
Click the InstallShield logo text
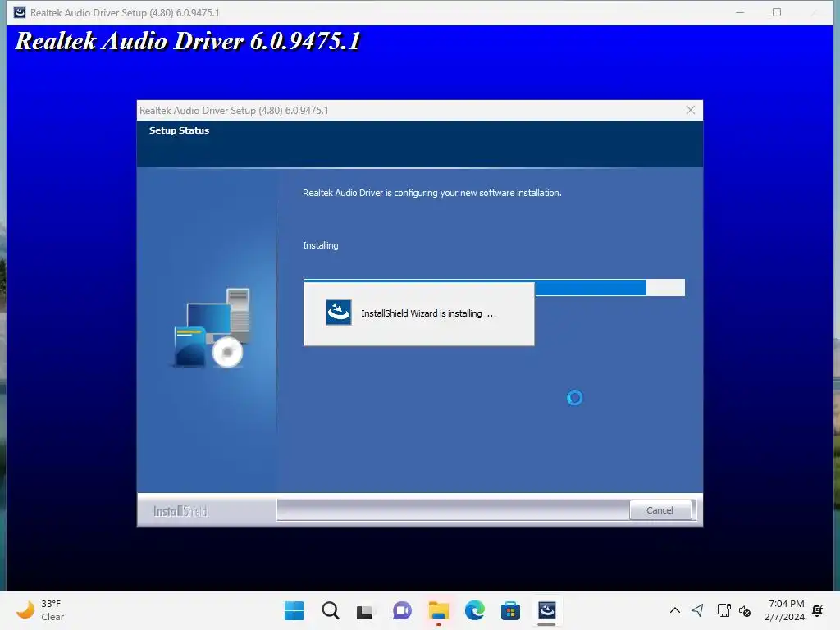coord(180,511)
